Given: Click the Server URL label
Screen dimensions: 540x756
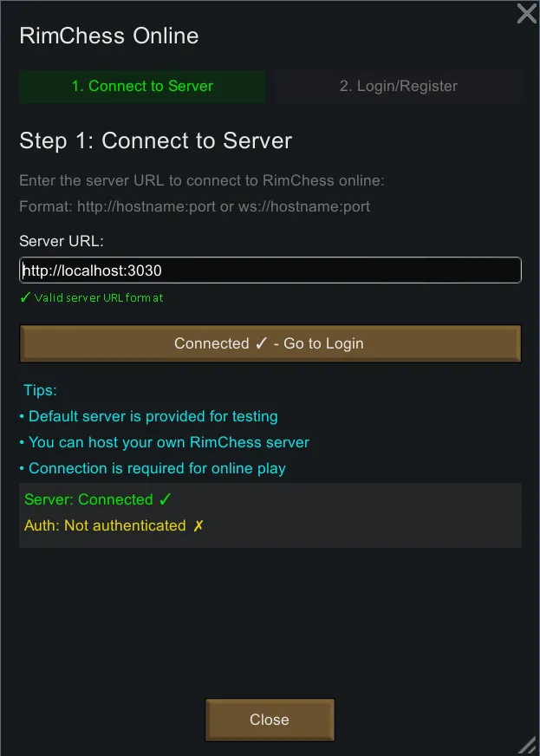Looking at the screenshot, I should pyautogui.click(x=61, y=241).
